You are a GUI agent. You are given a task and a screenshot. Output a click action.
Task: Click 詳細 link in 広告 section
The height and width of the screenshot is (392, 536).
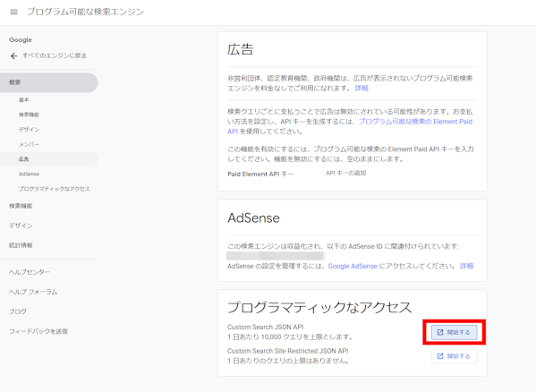[x=362, y=89]
